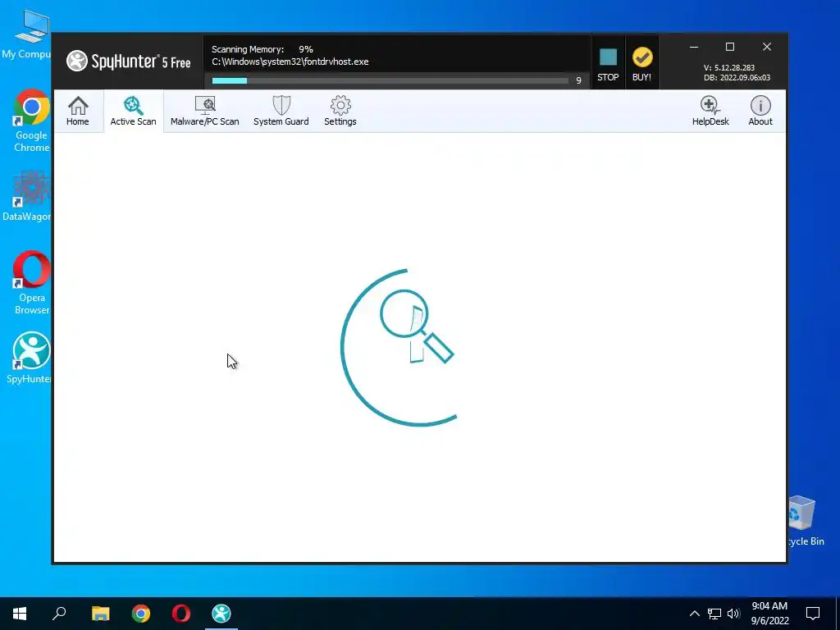Open taskbar search magnifier
The height and width of the screenshot is (630, 840).
click(x=59, y=614)
